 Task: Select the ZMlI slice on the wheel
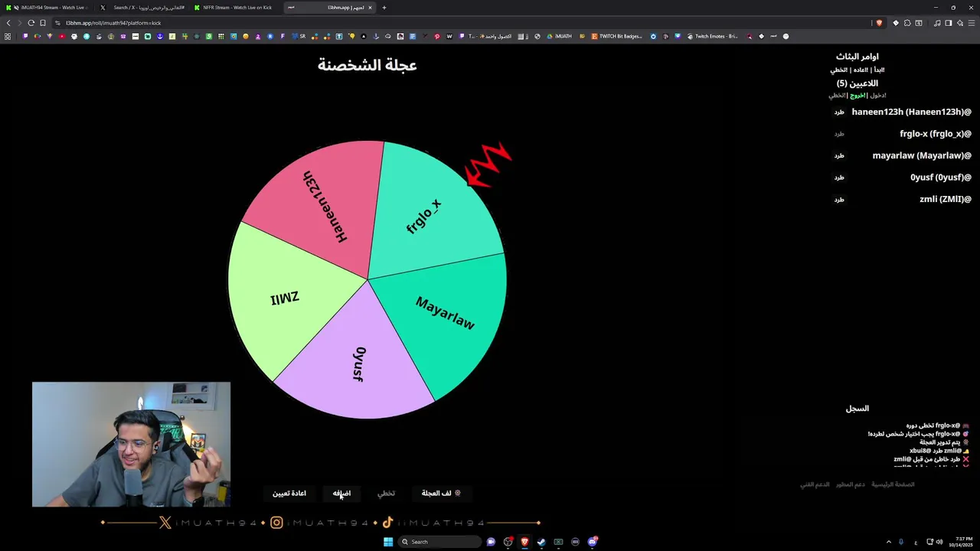point(285,298)
